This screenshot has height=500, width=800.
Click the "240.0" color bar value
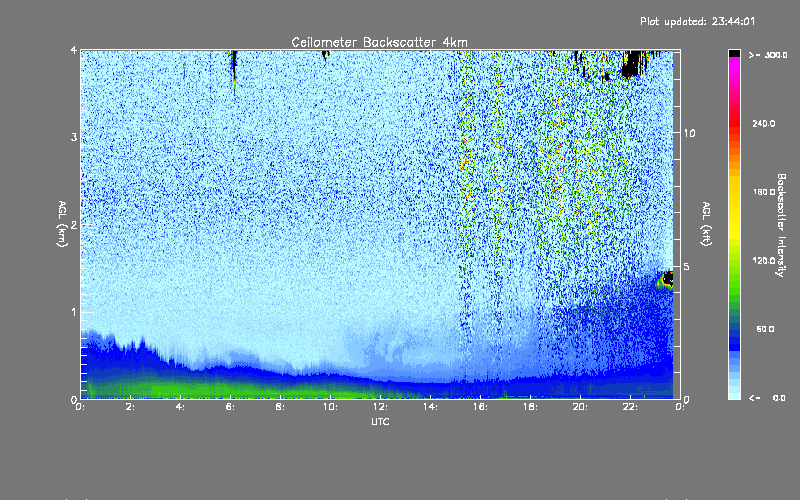click(764, 123)
